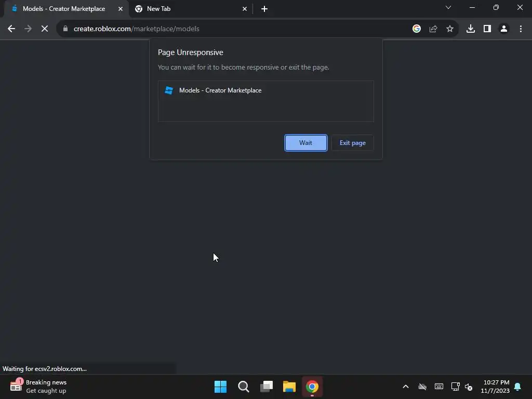Click the muted volume tray icon
Image resolution: width=532 pixels, height=399 pixels.
point(469,387)
